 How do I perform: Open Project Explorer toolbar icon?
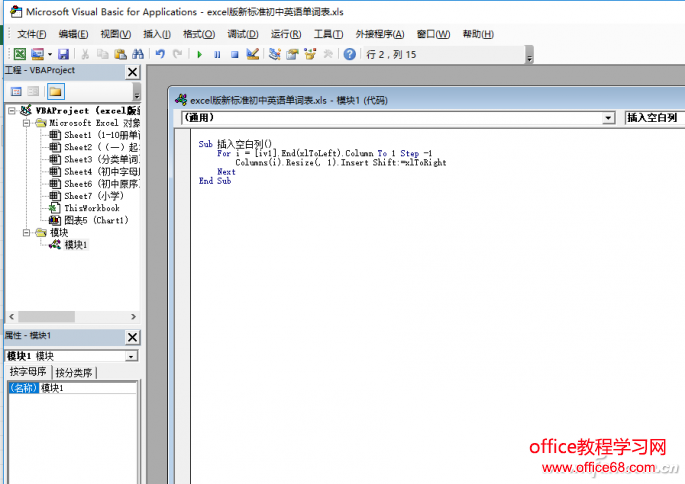[275, 54]
